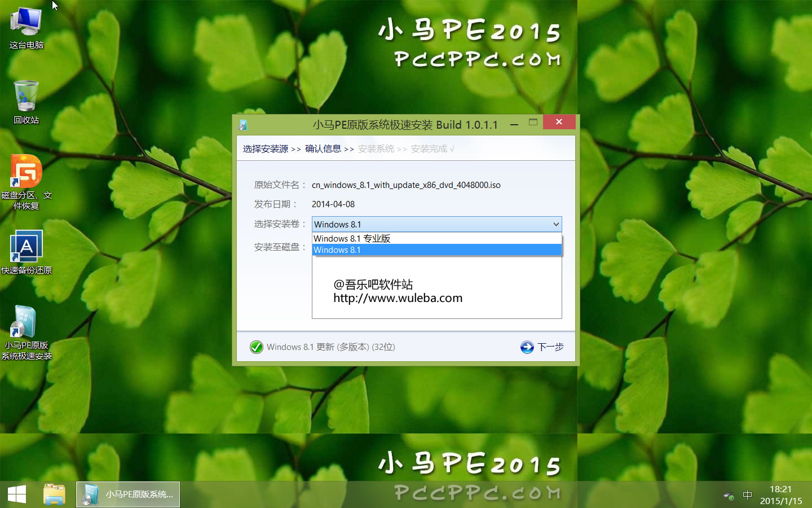Launch 快速备份还原 desktop shortcut

tap(26, 252)
